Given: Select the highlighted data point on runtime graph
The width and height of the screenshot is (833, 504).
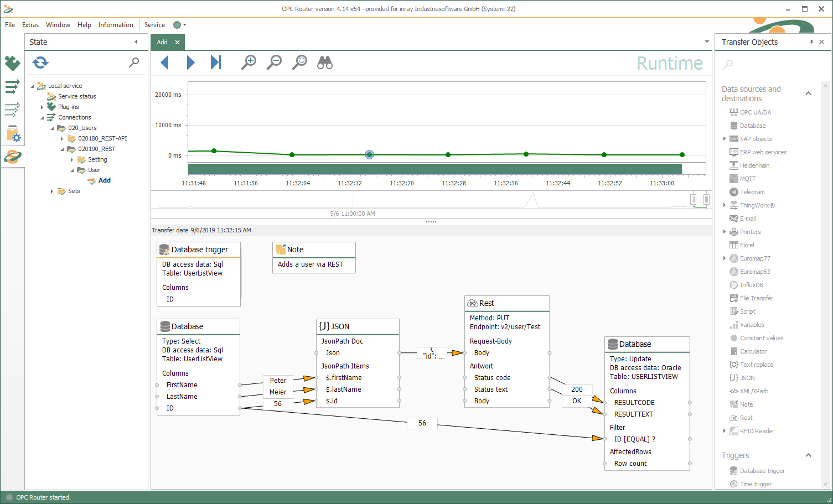Looking at the screenshot, I should tap(369, 154).
